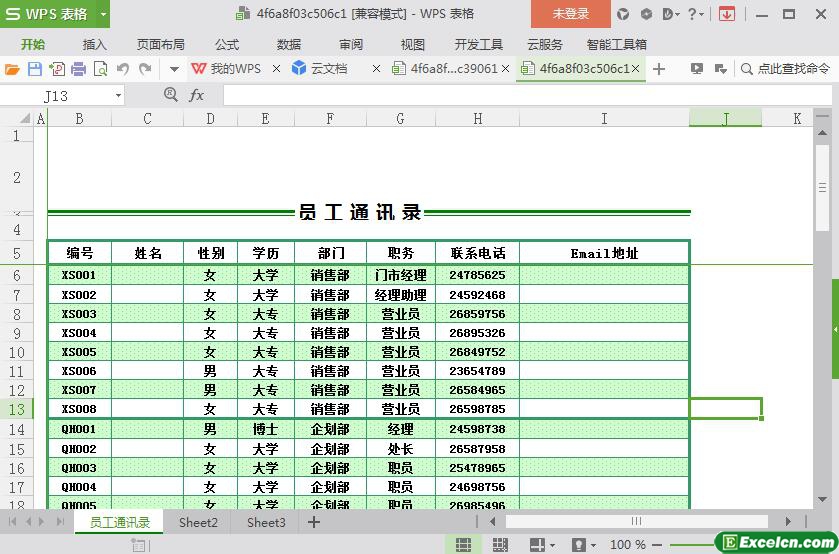Toggle eye protection mode lamp icon
Viewport: 839px width, 554px height.
[579, 545]
